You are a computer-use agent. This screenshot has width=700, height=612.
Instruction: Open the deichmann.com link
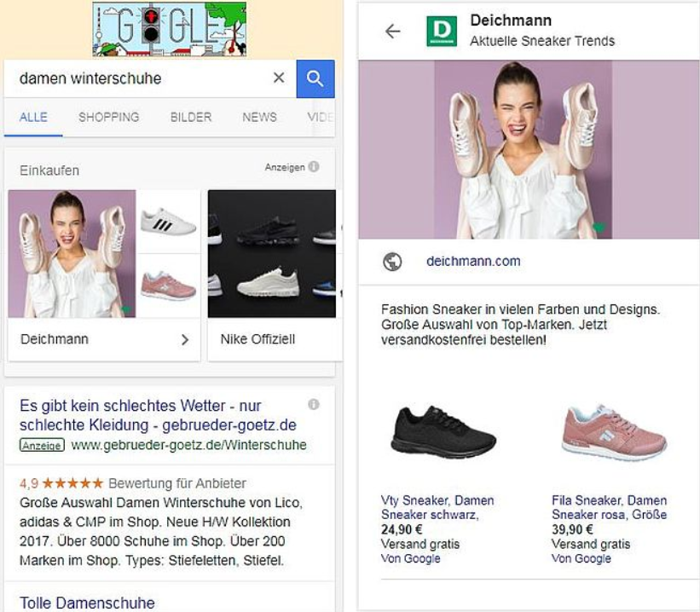[x=473, y=261]
